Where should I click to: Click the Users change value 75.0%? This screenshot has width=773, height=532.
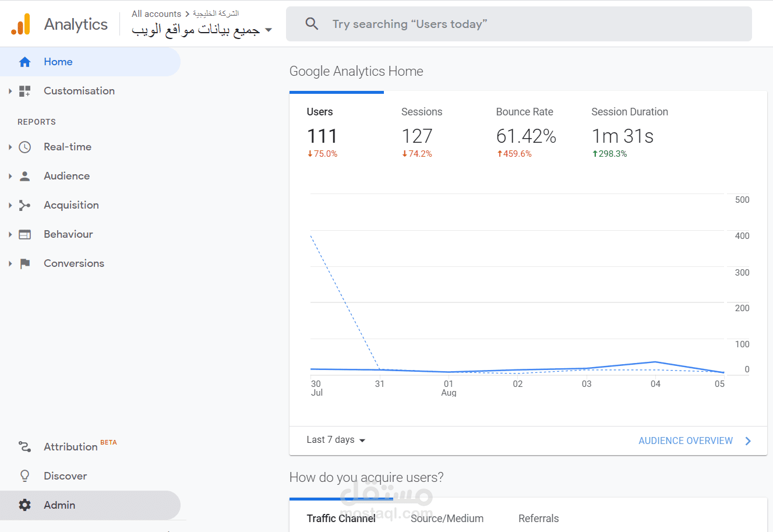322,154
